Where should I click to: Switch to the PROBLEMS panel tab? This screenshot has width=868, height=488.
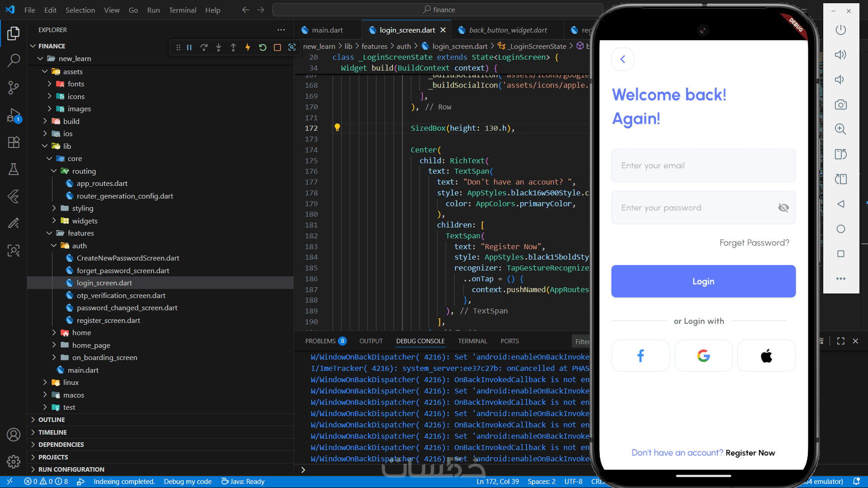pos(325,341)
